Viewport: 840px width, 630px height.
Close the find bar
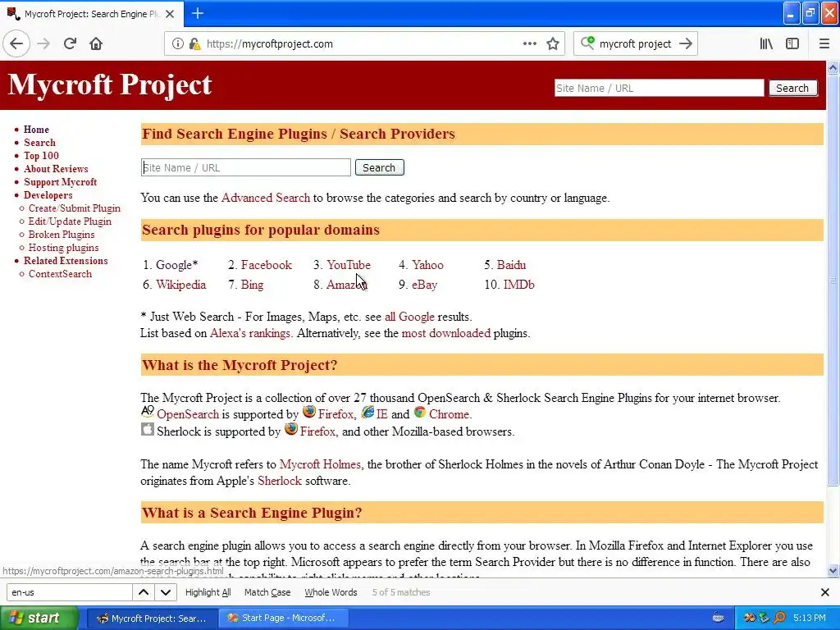[x=825, y=592]
